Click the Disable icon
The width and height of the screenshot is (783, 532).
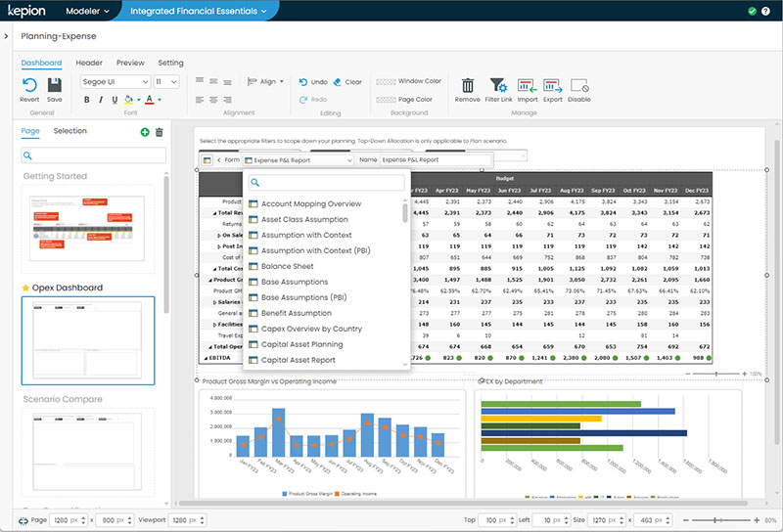point(579,86)
